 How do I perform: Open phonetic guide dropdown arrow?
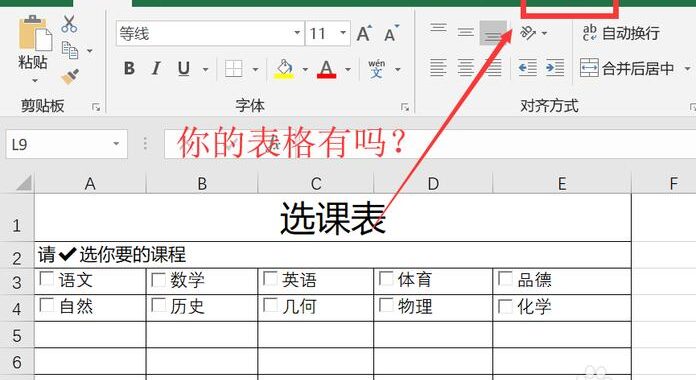point(398,69)
